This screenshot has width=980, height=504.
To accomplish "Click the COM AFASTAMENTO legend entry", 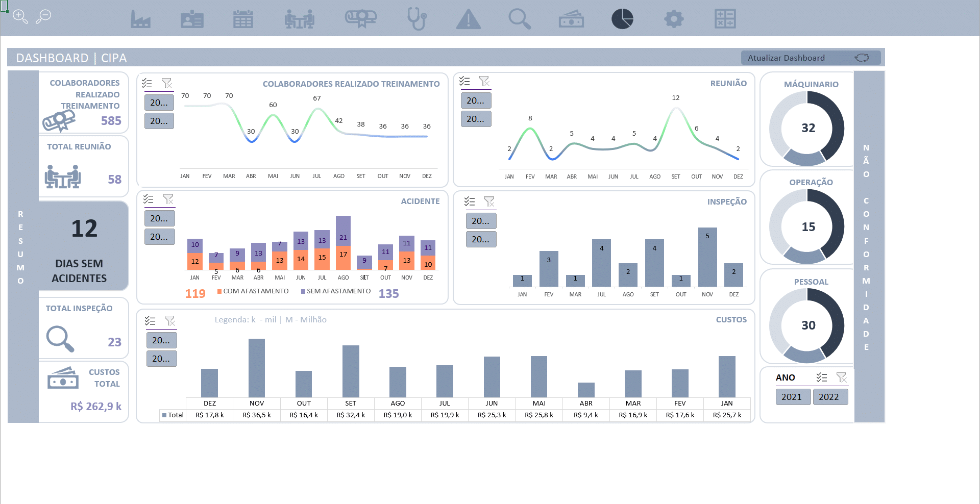I will click(x=253, y=291).
